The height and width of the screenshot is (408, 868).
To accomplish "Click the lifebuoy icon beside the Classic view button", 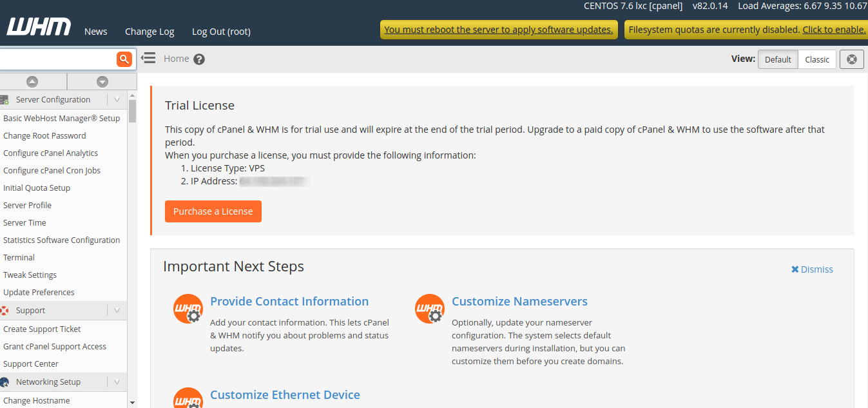I will click(x=852, y=59).
